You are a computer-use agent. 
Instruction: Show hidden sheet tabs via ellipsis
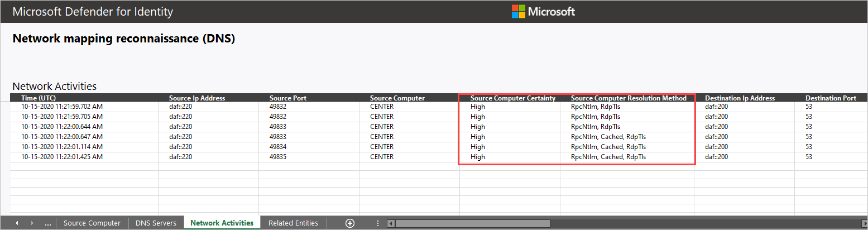point(47,223)
